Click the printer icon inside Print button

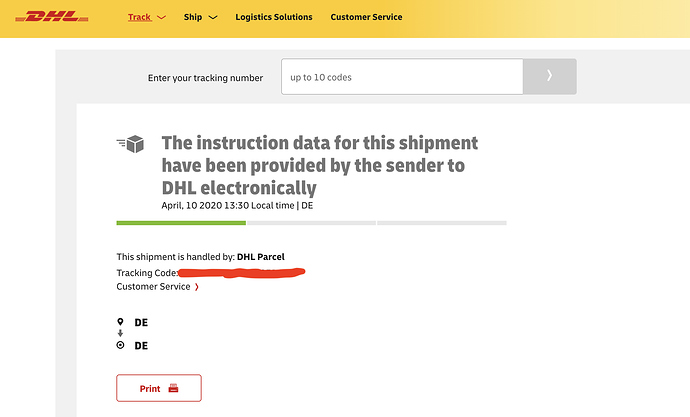(173, 388)
